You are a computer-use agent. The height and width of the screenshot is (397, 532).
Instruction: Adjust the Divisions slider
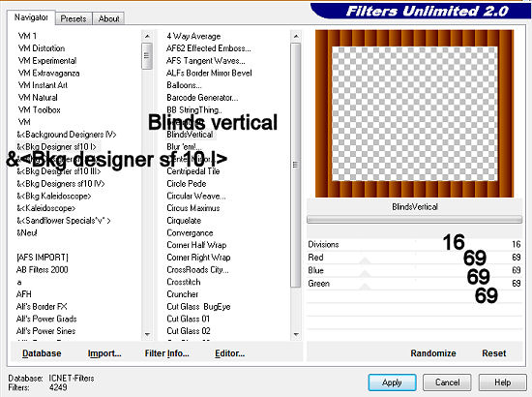pyautogui.click(x=414, y=245)
